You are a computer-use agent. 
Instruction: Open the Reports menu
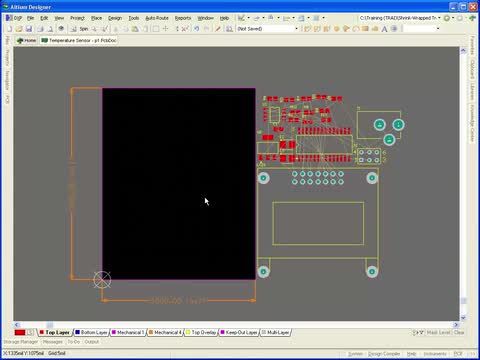[183, 18]
